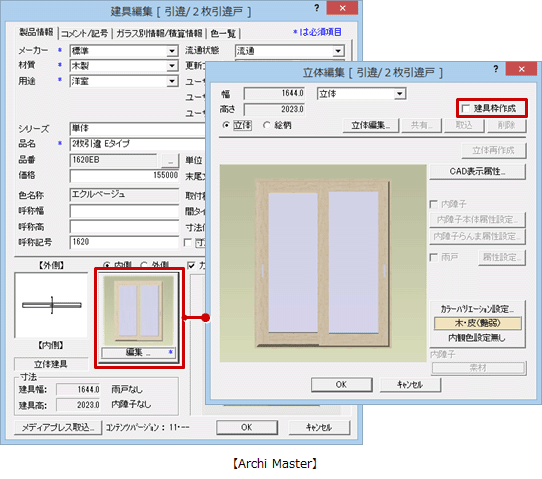Click the help question mark in 建具編集 dialog
542x479 pixels.
317,8
